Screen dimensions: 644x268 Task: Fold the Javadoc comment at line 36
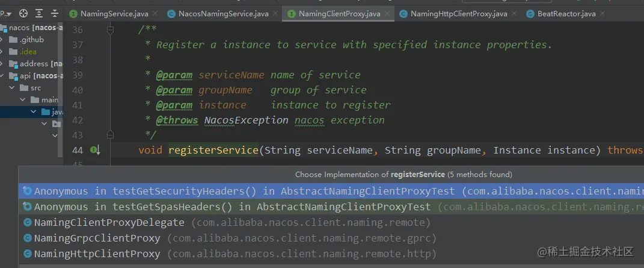[110, 30]
